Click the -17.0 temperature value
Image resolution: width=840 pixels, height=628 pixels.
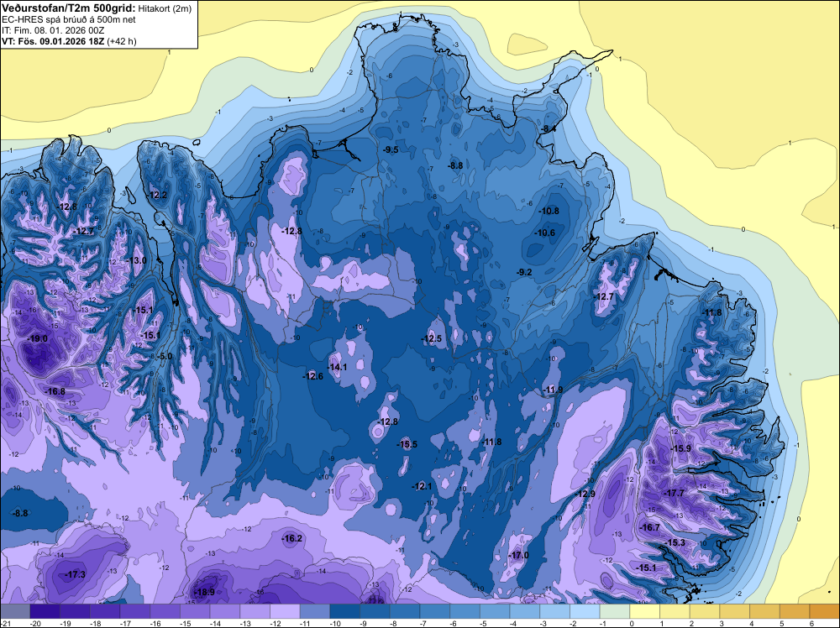click(519, 555)
